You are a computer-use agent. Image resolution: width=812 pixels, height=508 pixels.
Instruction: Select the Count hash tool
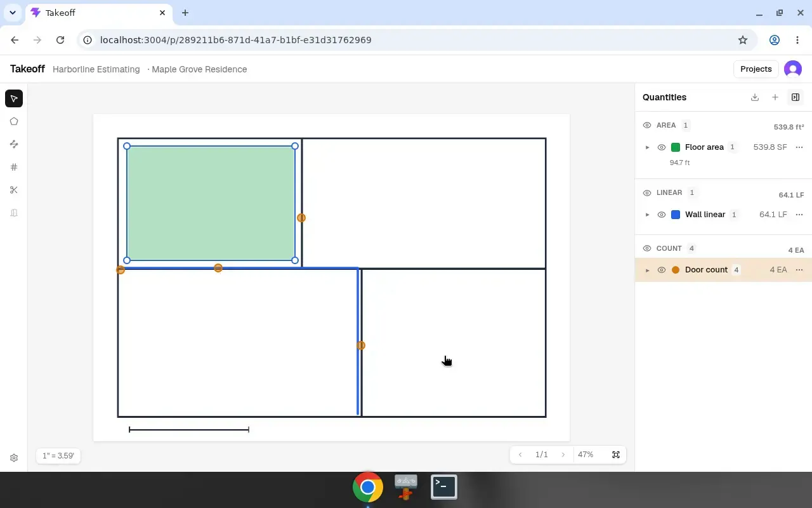click(x=14, y=167)
